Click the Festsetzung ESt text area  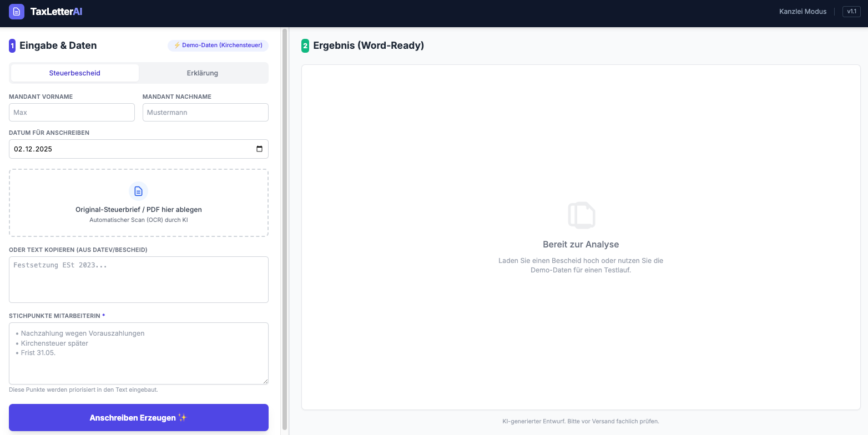[x=138, y=280]
